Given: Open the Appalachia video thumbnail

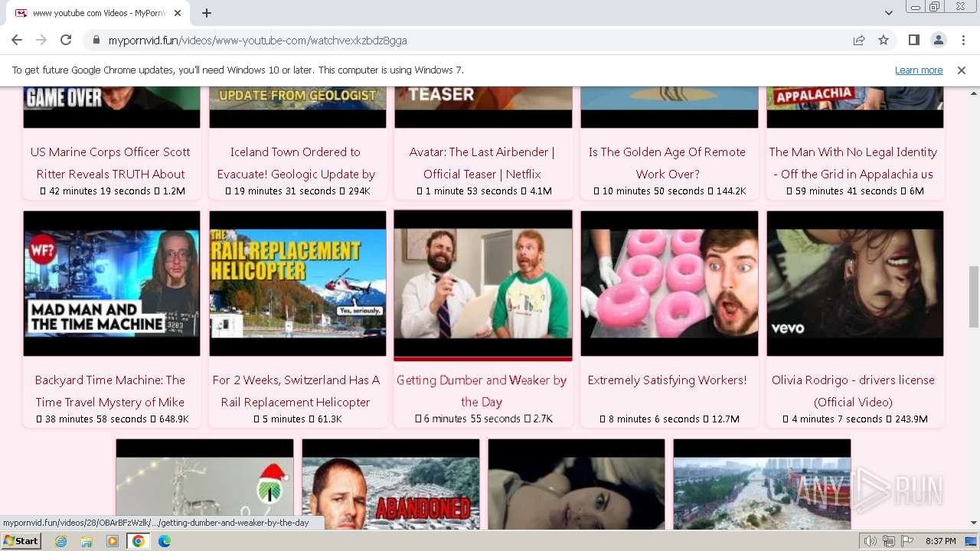Looking at the screenshot, I should tap(855, 107).
